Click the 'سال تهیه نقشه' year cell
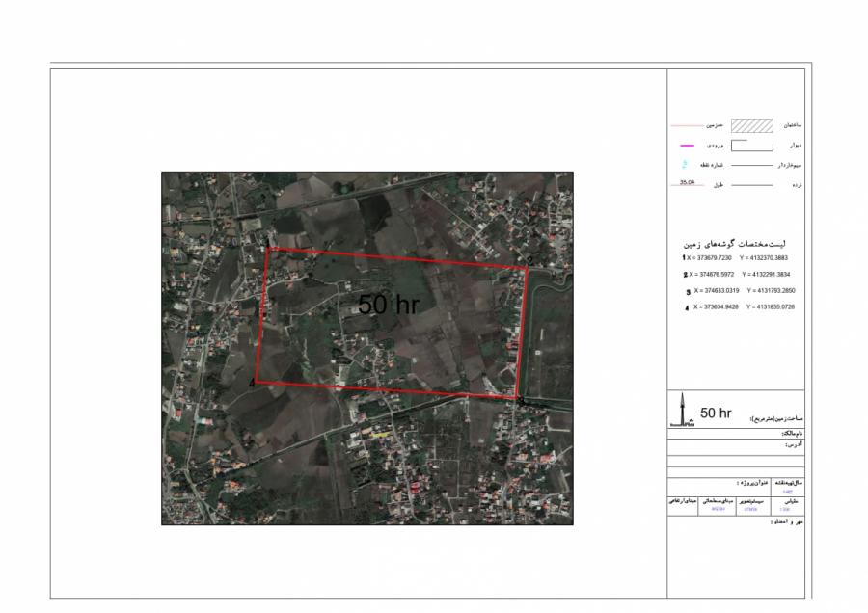The height and width of the screenshot is (613, 868). [x=787, y=486]
